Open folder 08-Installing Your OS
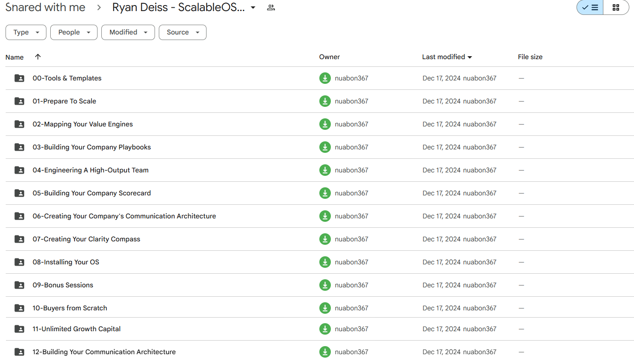 tap(66, 262)
